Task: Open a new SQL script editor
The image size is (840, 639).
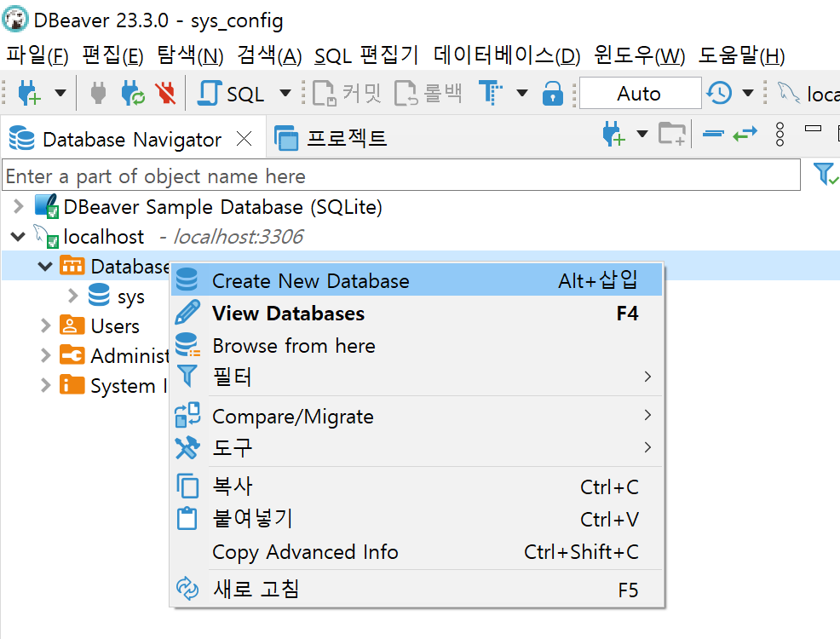Action: (231, 94)
